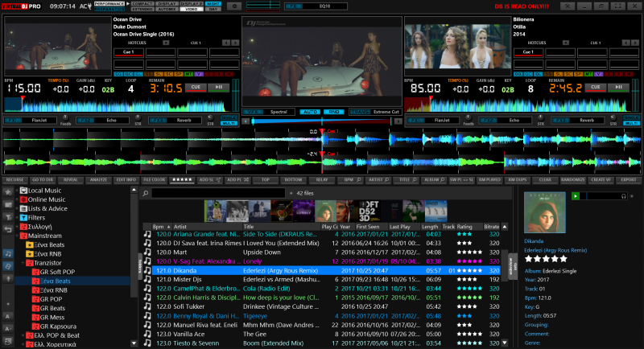The height and width of the screenshot is (349, 644).
Task: Click the RANDOMIZE button
Action: click(x=572, y=179)
